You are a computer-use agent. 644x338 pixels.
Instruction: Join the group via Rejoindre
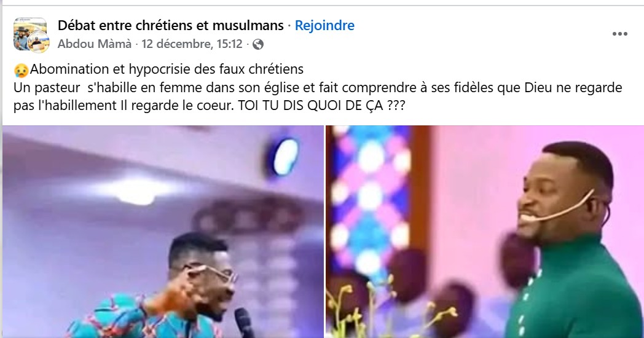click(x=324, y=25)
